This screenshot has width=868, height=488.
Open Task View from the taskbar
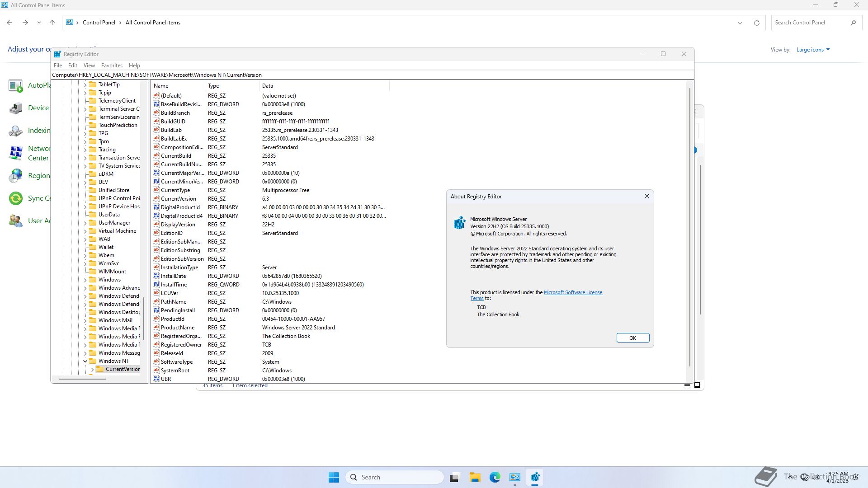454,477
